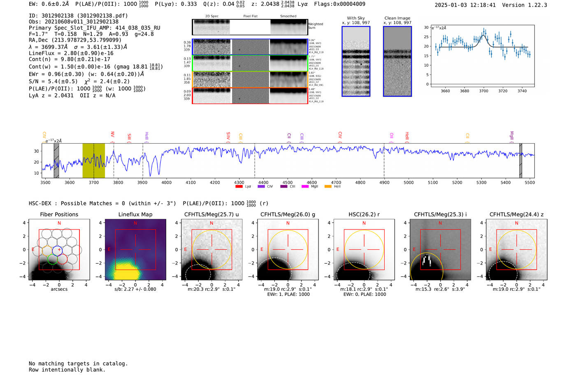Click the magenta MgII legend swatch

[x=305, y=187]
